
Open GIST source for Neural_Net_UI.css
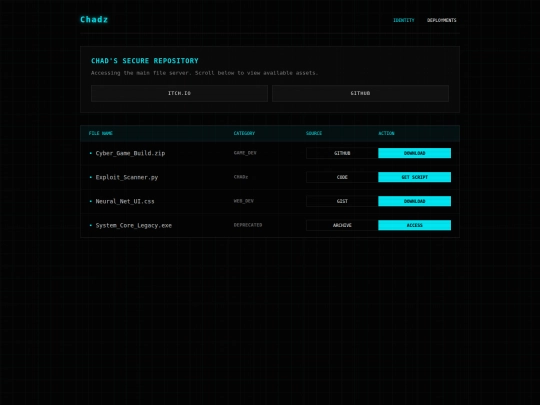click(342, 201)
